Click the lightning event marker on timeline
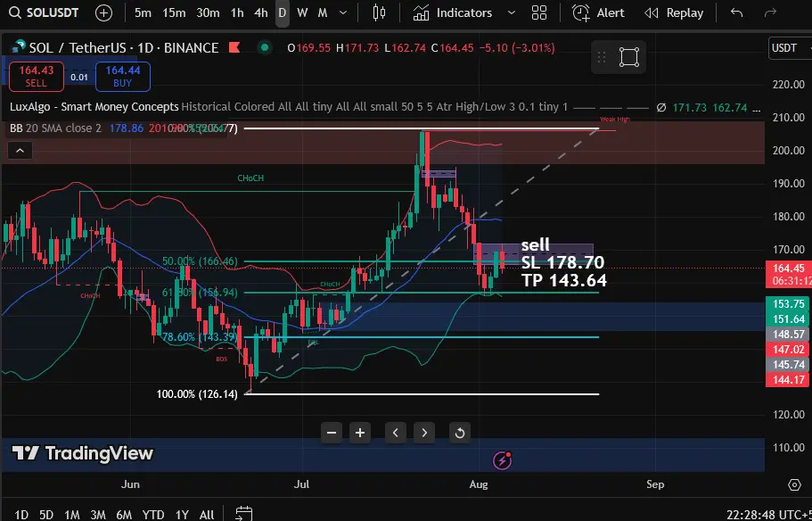Screen dimensions: 812x521 point(503,459)
